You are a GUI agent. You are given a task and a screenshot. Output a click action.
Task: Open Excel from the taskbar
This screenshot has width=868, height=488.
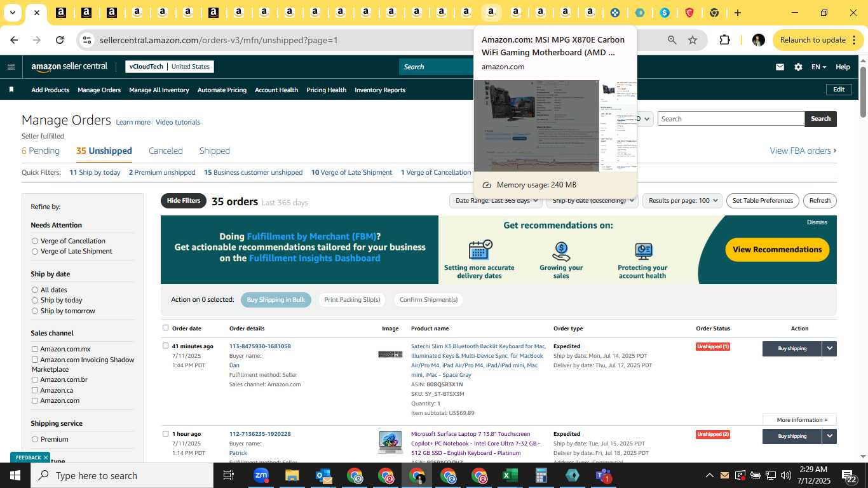pos(510,475)
